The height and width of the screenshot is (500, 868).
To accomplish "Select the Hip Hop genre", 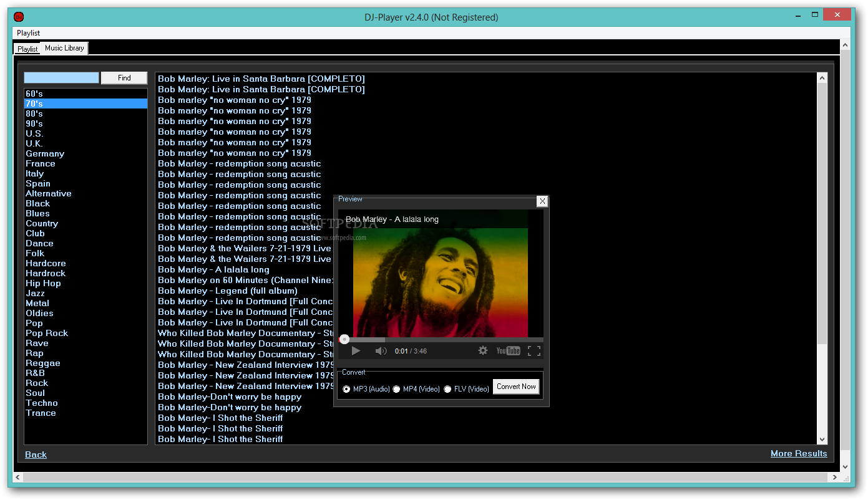I will point(85,283).
